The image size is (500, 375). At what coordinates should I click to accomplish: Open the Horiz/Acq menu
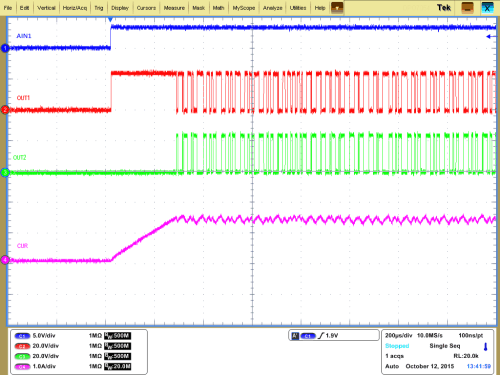tap(75, 8)
